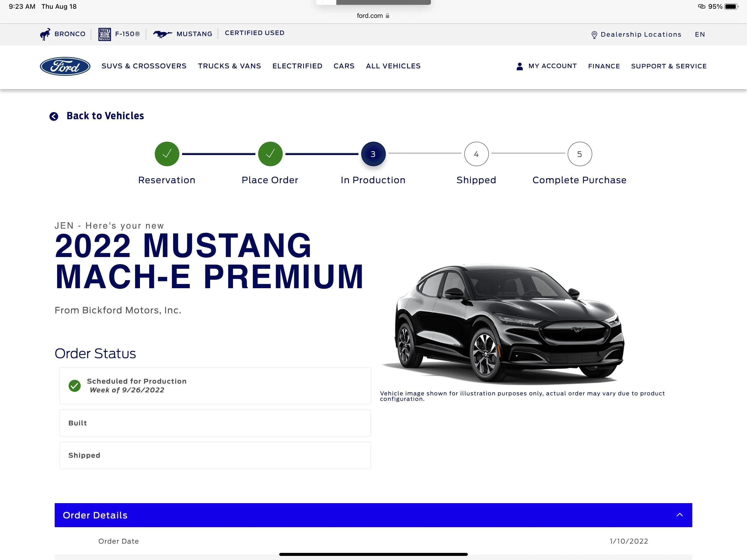Click the home indicator bar at bottom

click(x=373, y=554)
